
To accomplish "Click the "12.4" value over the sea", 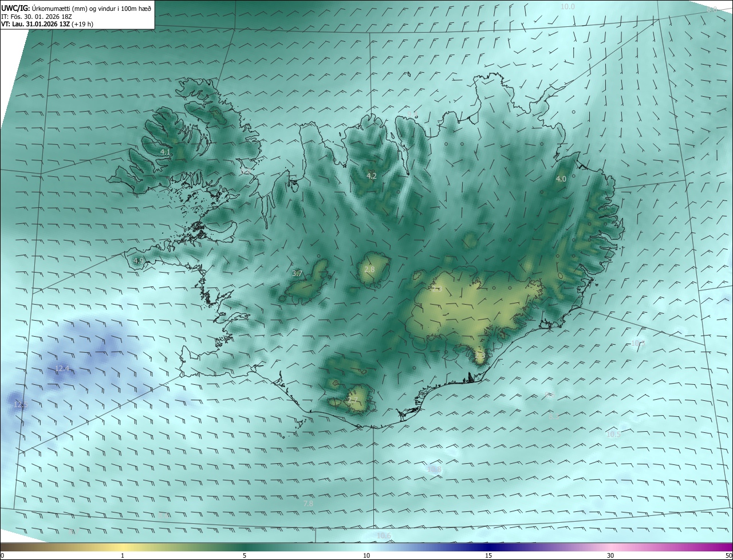I will [x=62, y=368].
